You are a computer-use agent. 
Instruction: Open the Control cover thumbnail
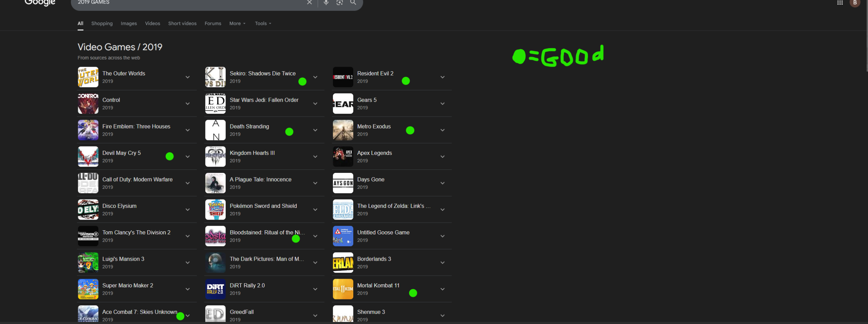tap(88, 104)
